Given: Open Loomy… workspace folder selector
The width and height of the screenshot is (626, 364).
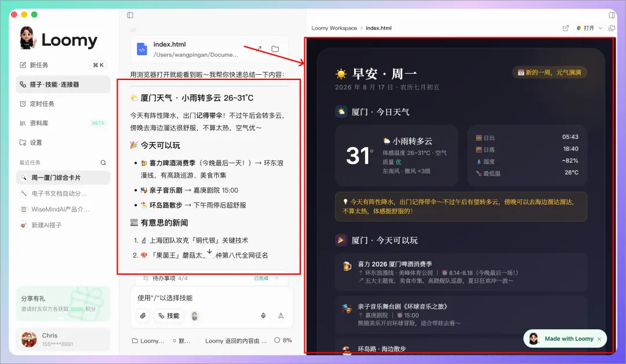Looking at the screenshot, I should coord(148,341).
